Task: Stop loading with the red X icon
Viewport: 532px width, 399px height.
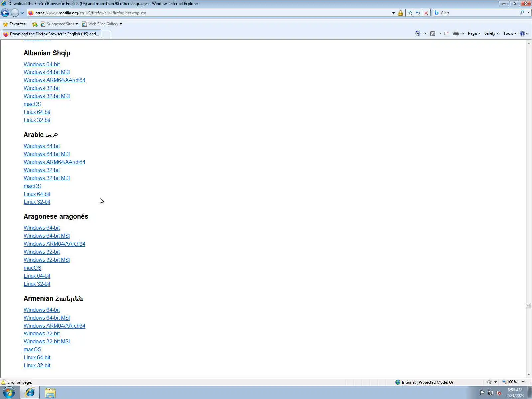Action: coord(426,13)
